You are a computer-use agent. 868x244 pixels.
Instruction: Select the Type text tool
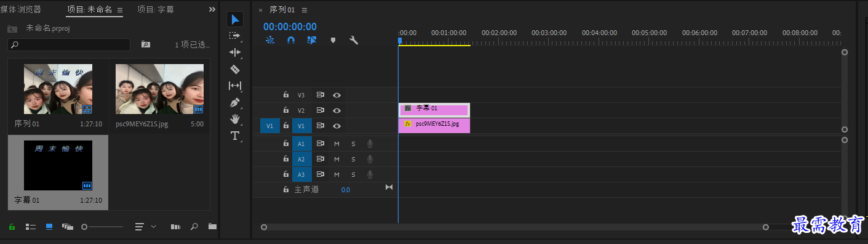point(235,136)
